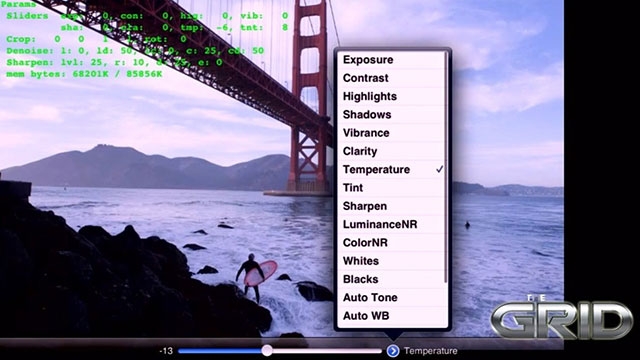The width and height of the screenshot is (640, 360).
Task: Select the Whites adjustment entry
Action: (391, 261)
